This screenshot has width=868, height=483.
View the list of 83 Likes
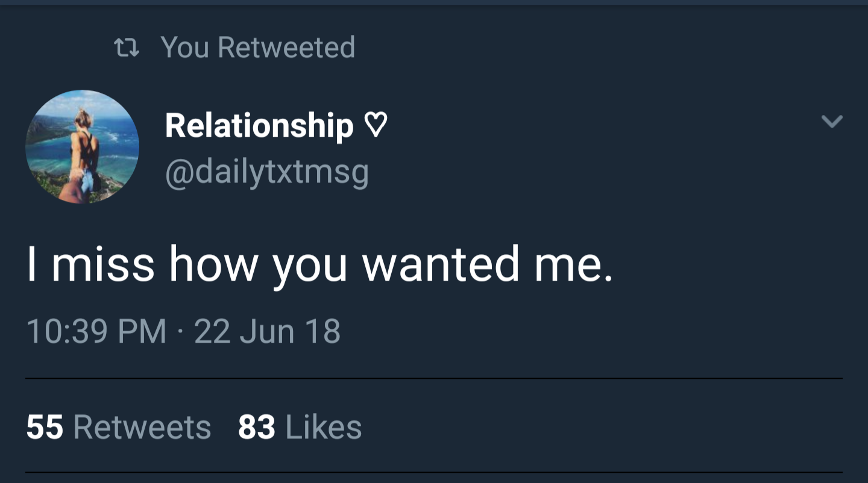point(300,427)
